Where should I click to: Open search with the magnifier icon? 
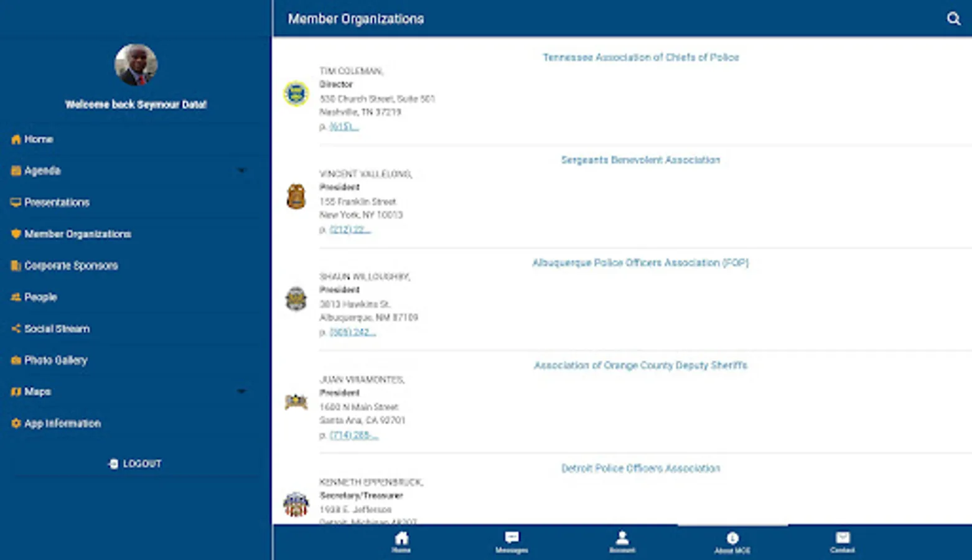click(953, 19)
